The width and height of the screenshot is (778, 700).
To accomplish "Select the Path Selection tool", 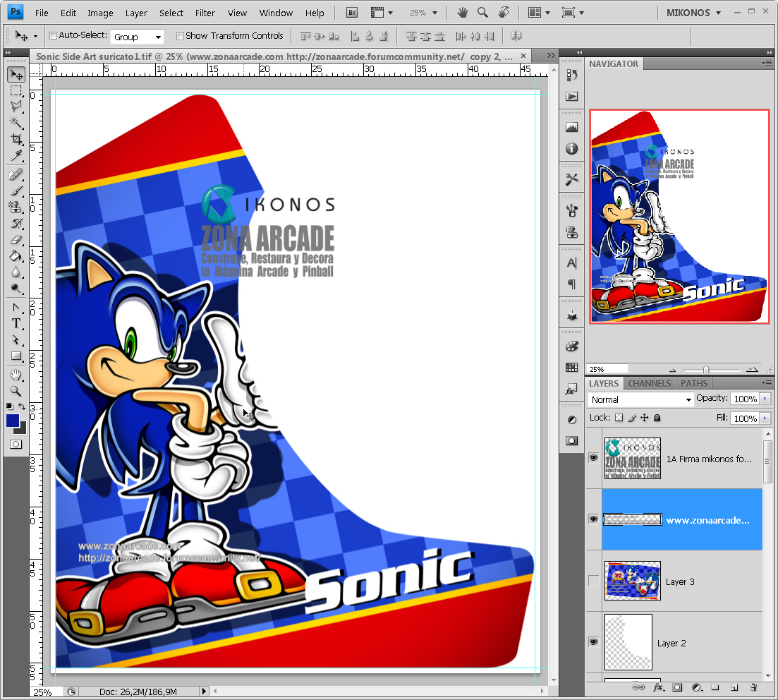I will [16, 340].
